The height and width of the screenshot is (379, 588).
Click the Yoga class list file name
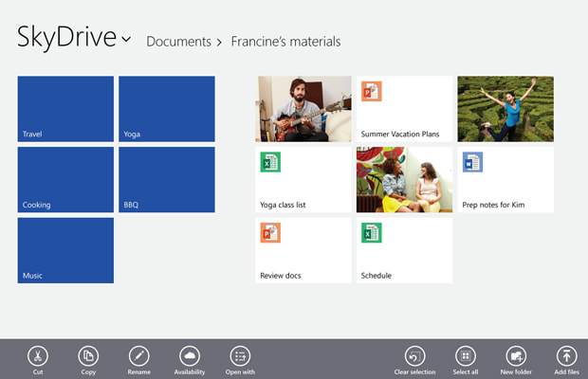click(283, 205)
